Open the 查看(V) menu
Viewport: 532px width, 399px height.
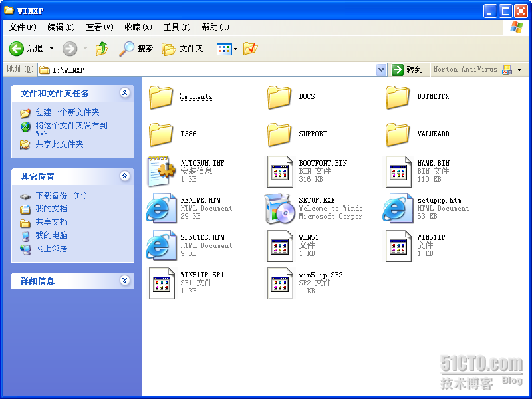[100, 27]
